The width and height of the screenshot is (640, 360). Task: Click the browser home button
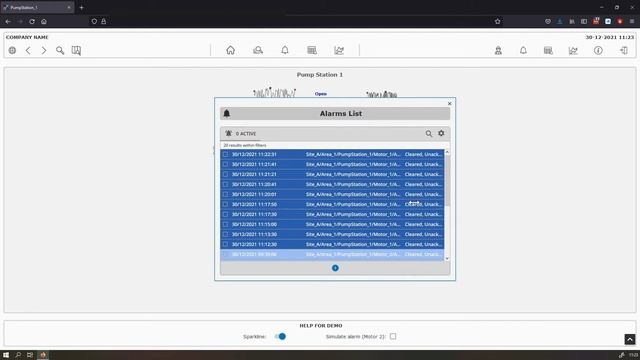tap(44, 21)
